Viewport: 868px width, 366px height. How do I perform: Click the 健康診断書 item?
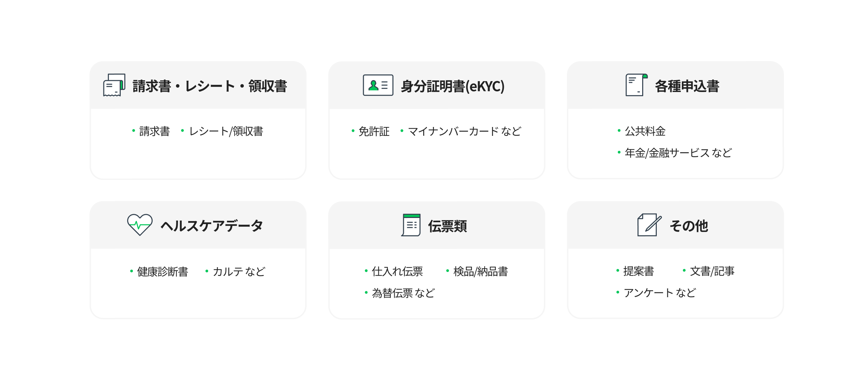tap(162, 272)
